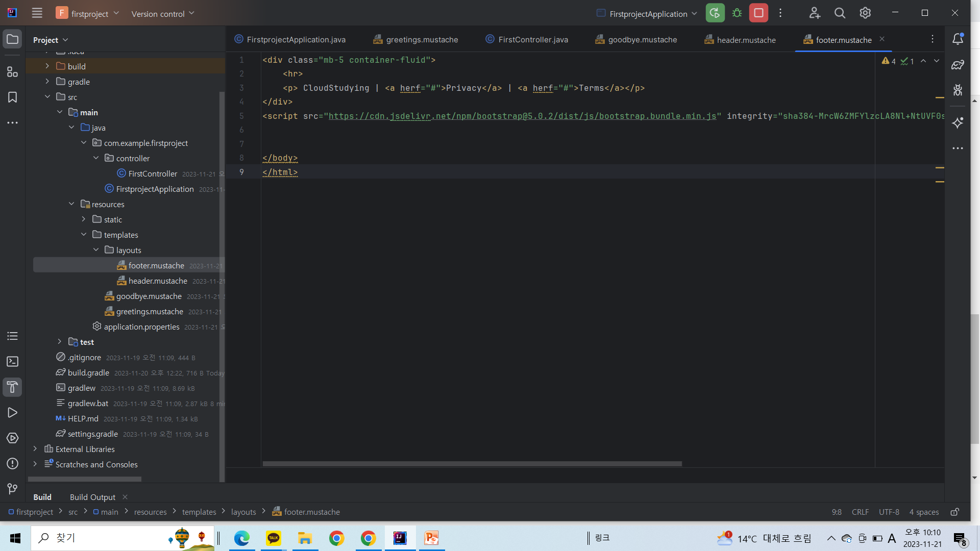Click the CRLF line separator button
Screen dimensions: 980x551
(x=860, y=512)
